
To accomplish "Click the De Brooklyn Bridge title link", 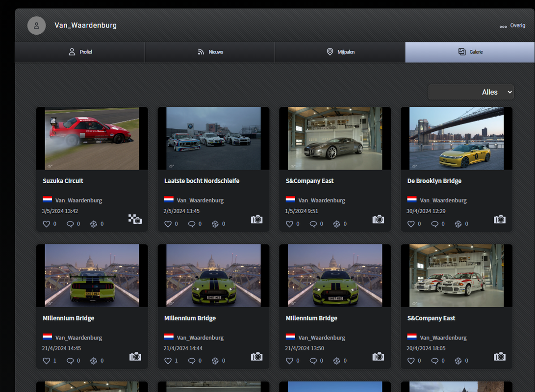I will (x=434, y=181).
